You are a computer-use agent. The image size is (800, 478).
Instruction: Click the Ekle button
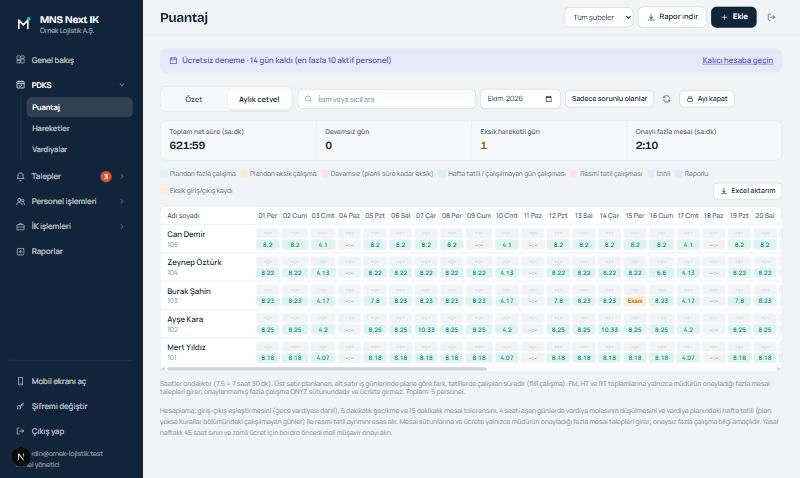click(x=734, y=17)
